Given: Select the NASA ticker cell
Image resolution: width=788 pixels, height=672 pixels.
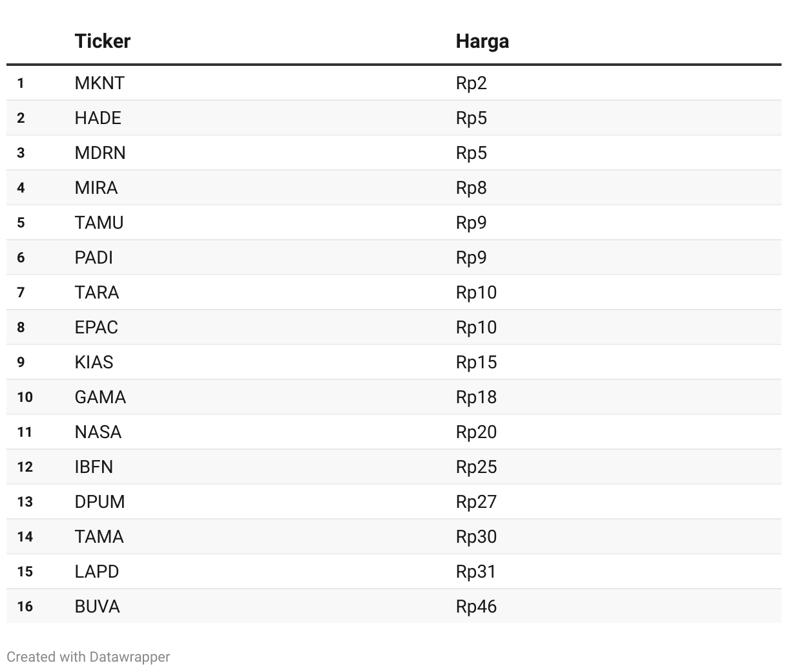Looking at the screenshot, I should [98, 432].
